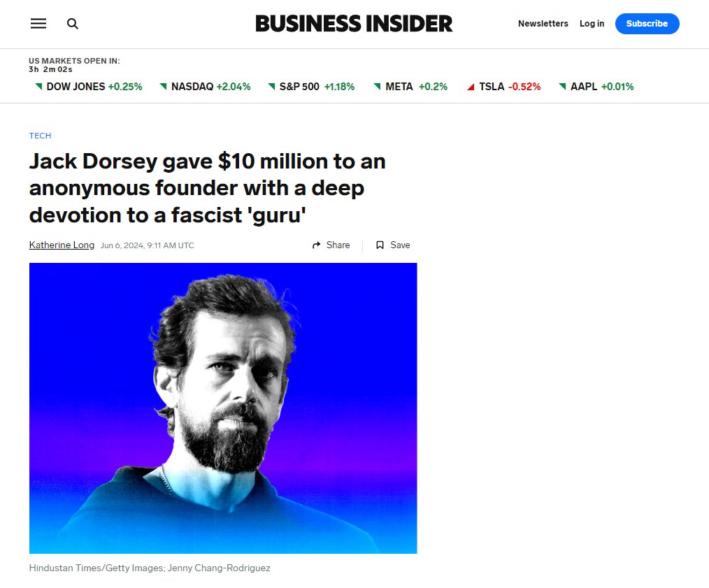
Task: Click the Jack Dorsey article headline
Action: click(207, 188)
